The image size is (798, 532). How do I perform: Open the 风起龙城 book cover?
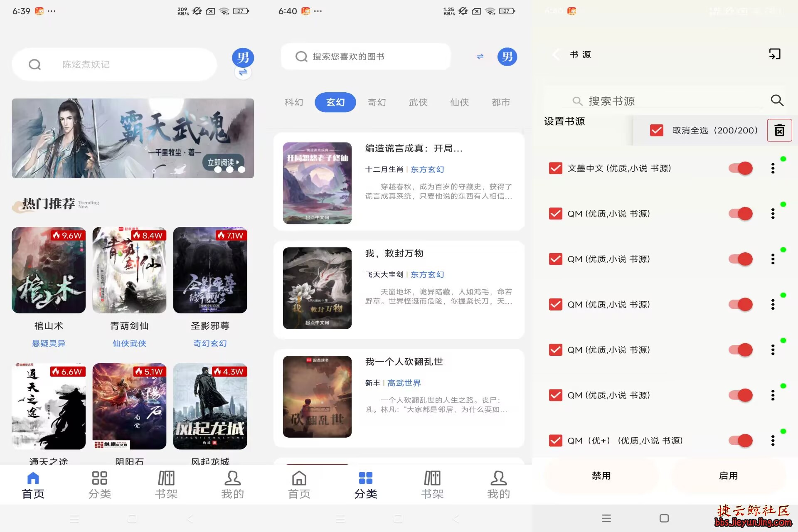(x=210, y=406)
